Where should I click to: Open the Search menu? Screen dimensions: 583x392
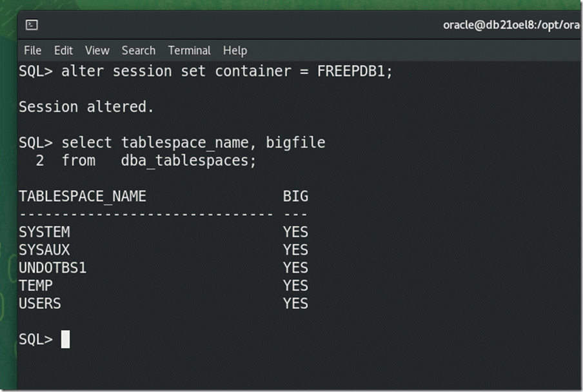[x=139, y=50]
